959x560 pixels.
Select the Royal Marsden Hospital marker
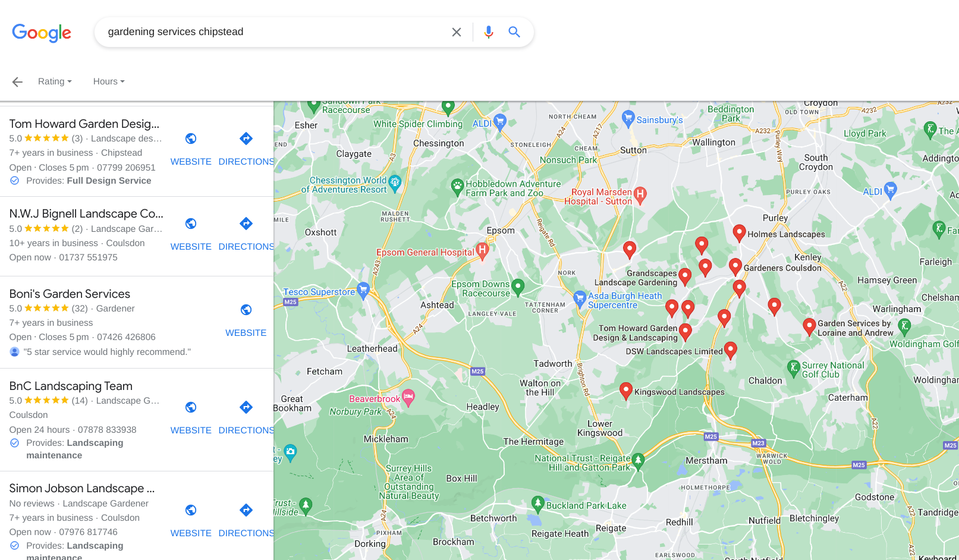click(640, 195)
